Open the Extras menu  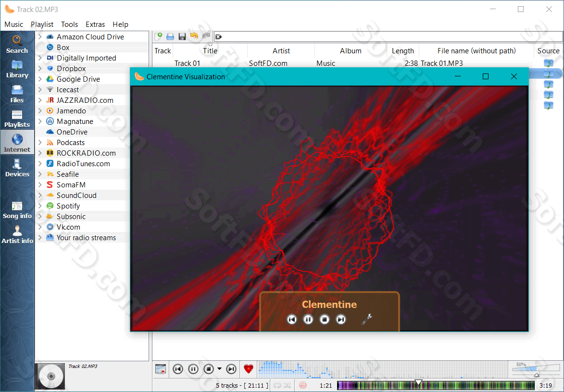click(x=95, y=24)
